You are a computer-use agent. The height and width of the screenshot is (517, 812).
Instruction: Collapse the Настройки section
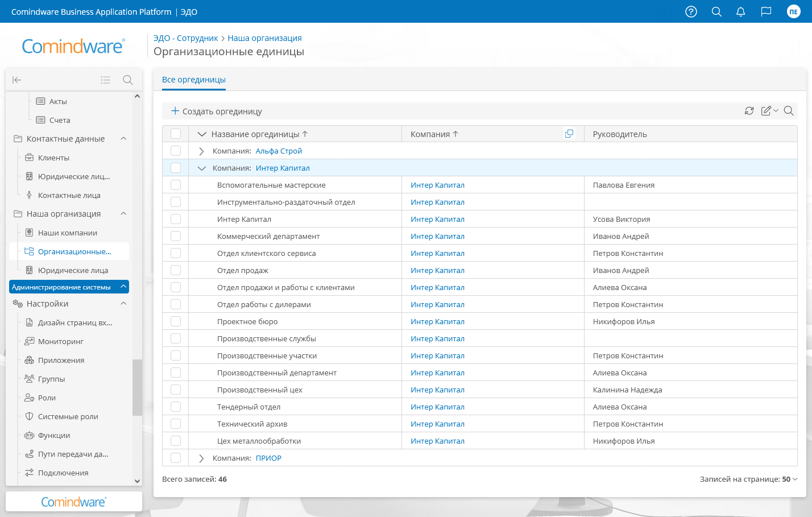pos(123,304)
